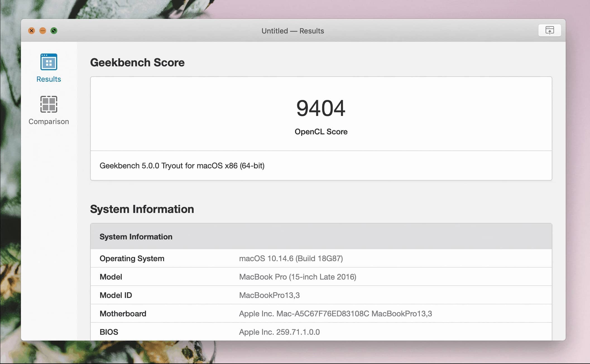Open the Results view in the sidebar
This screenshot has width=590, height=364.
tap(49, 68)
